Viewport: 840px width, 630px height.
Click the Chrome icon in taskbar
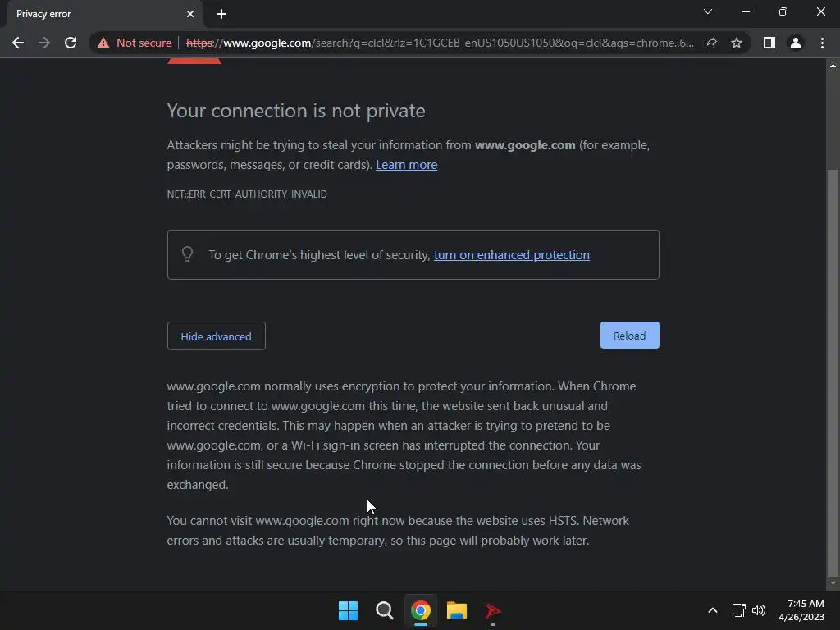421,610
